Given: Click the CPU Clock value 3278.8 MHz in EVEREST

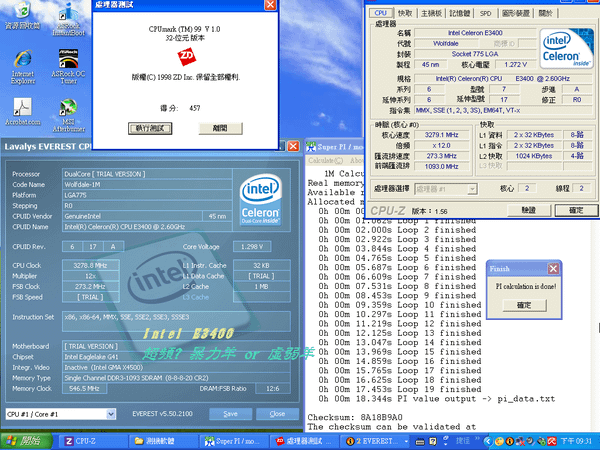Looking at the screenshot, I should coord(90,265).
